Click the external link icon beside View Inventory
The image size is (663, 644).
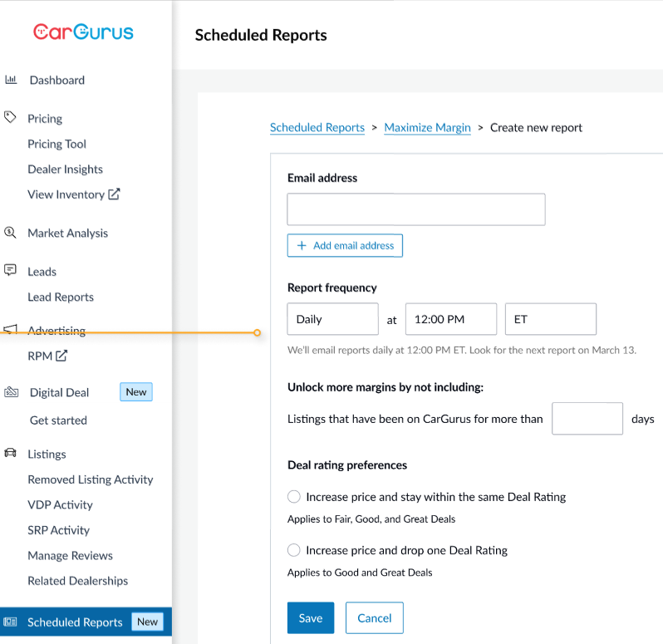[114, 194]
